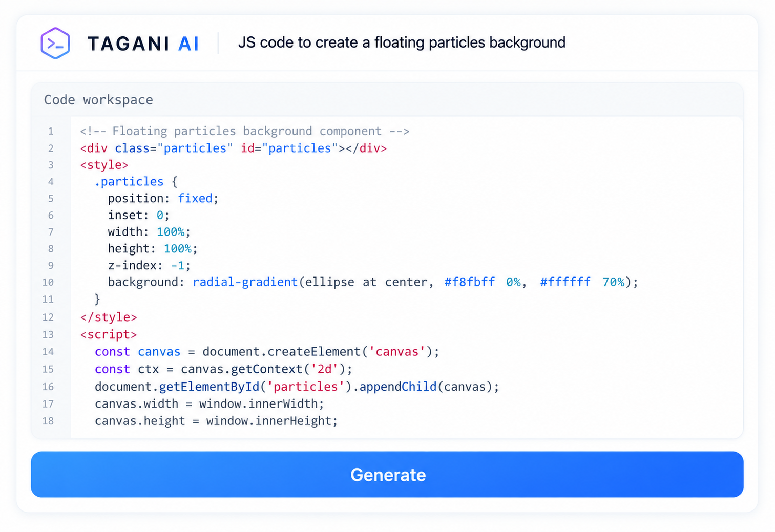Click the closing </style> tag
Image resolution: width=775 pixels, height=532 pixels.
pyautogui.click(x=109, y=317)
